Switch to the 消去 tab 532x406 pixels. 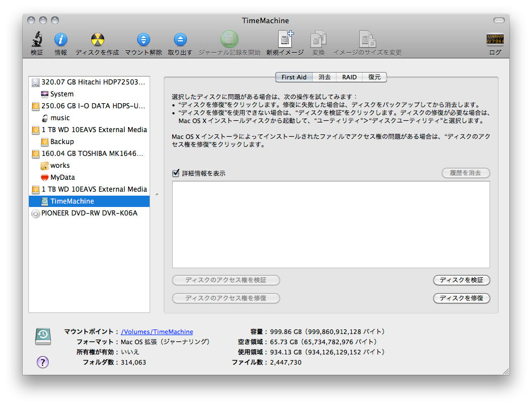[x=325, y=77]
